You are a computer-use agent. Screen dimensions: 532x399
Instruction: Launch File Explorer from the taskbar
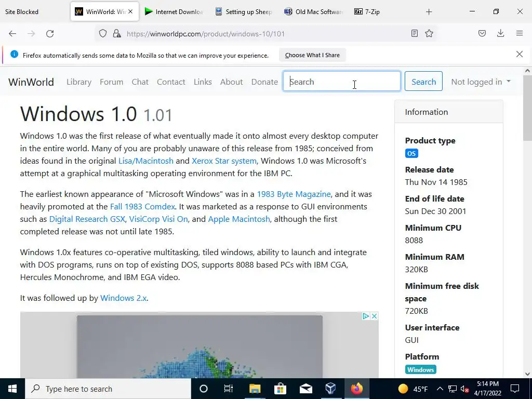[x=255, y=389]
